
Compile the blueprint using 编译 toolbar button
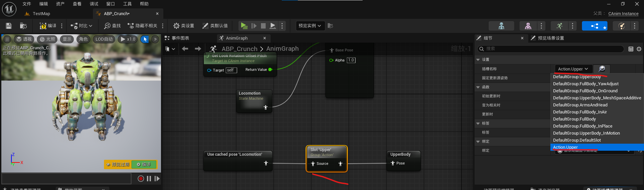[48, 26]
